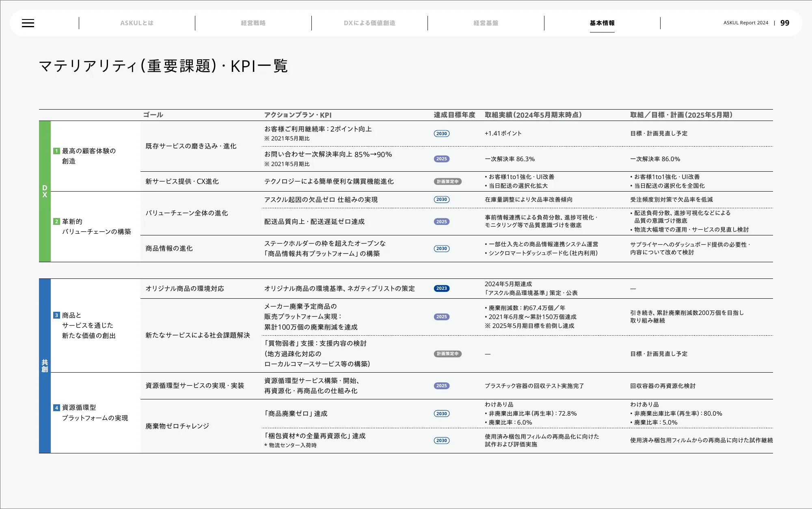Click the green DX category bar
The height and width of the screenshot is (509, 812).
(45, 191)
